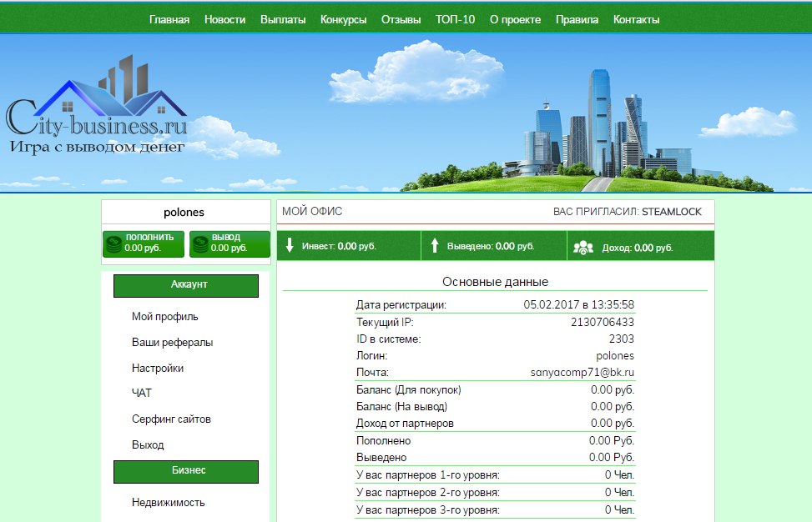Go to Контакты page
The height and width of the screenshot is (522, 812).
(637, 20)
